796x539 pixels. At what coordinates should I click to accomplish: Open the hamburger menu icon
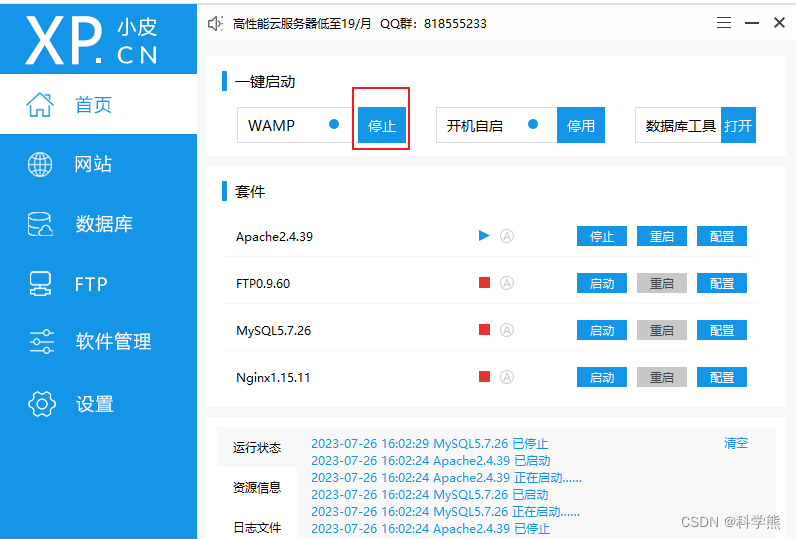point(724,23)
